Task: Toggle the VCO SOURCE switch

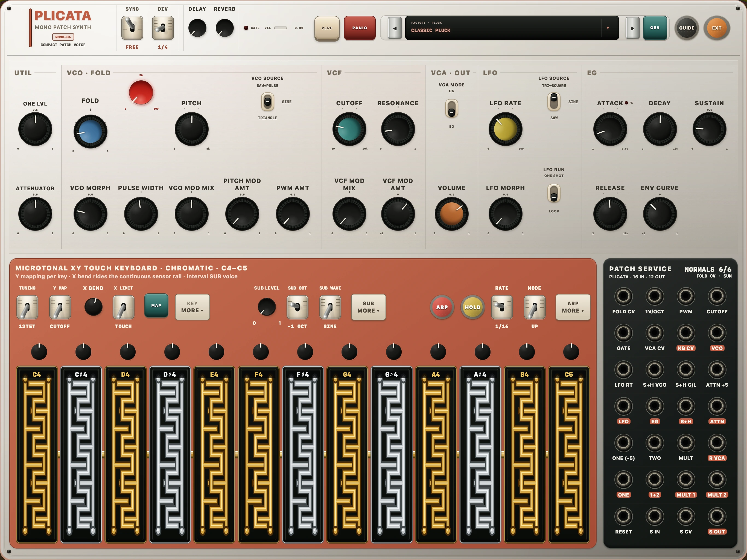Action: [x=267, y=101]
